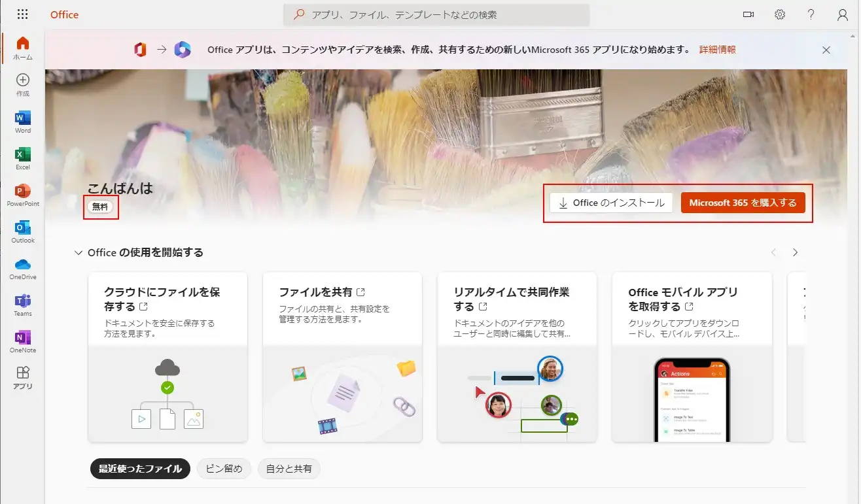This screenshot has height=504, width=861.
Task: Click the real-time collaboration illustration
Action: point(517,394)
